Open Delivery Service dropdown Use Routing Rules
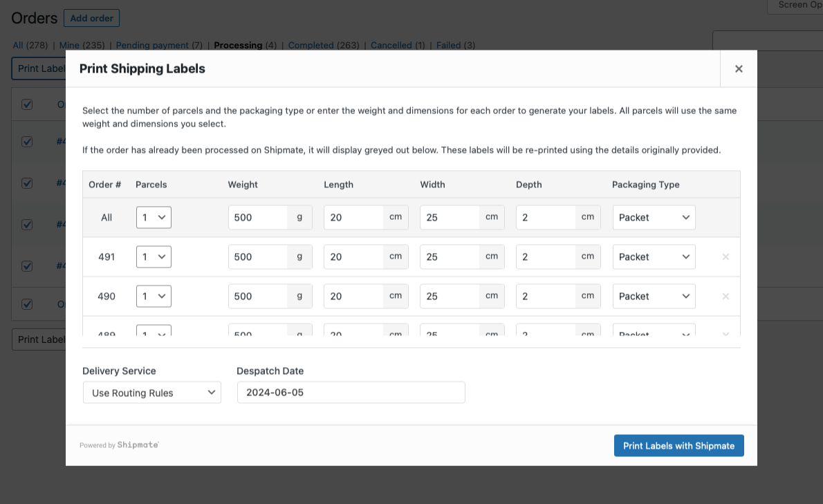This screenshot has width=823, height=504. point(152,393)
